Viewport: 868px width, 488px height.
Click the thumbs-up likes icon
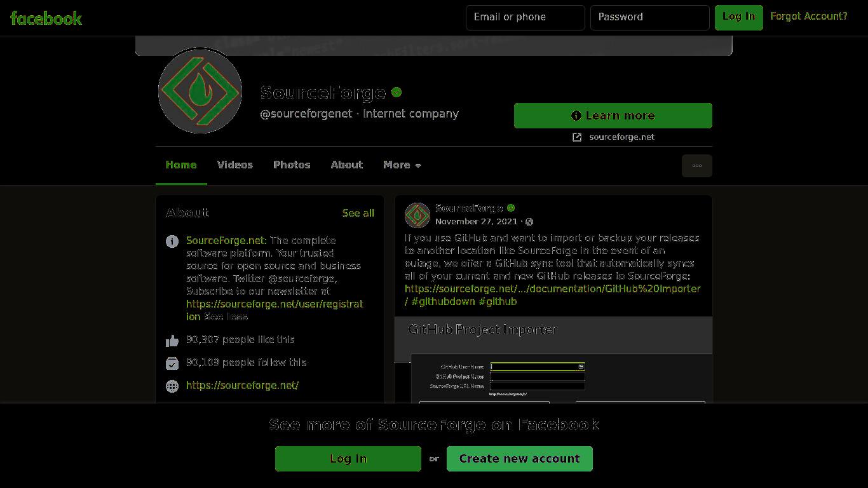point(172,341)
